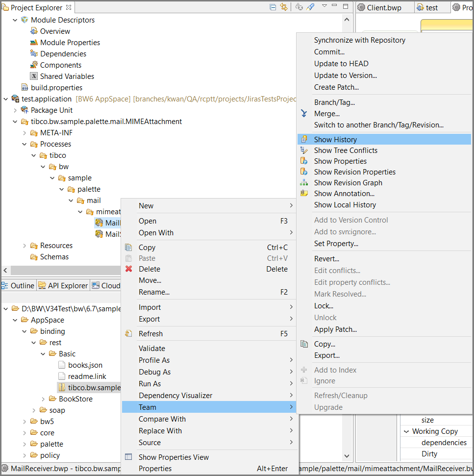Viewport: 474px width, 476px height.
Task: Collapse the Module Descriptors node
Action: click(15, 20)
